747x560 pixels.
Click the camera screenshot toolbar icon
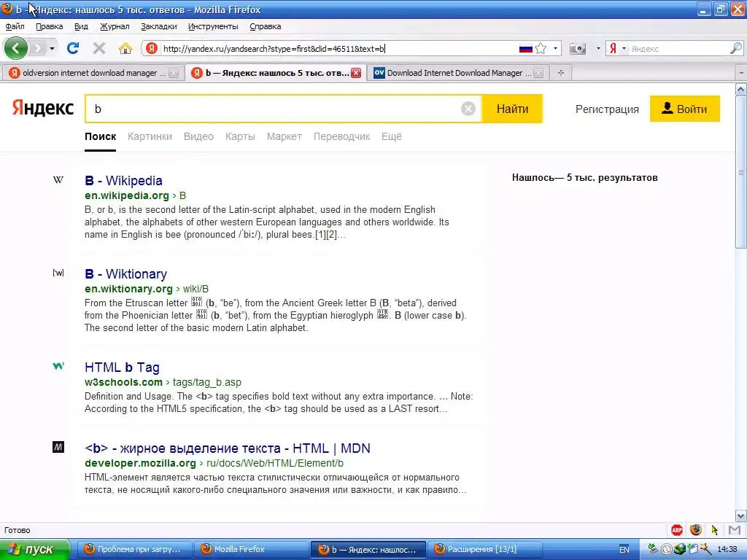pyautogui.click(x=578, y=49)
